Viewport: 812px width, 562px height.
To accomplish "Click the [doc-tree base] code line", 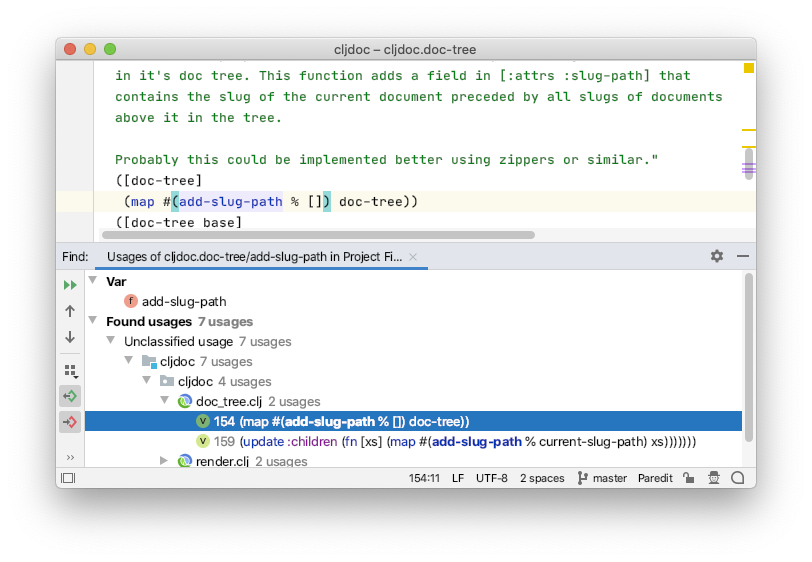I will 179,223.
